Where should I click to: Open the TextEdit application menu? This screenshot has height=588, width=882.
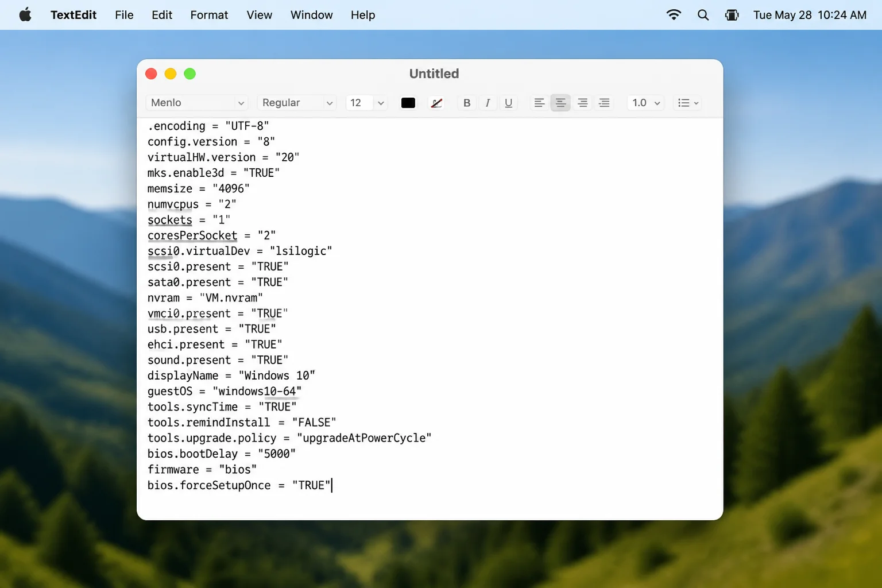[73, 15]
